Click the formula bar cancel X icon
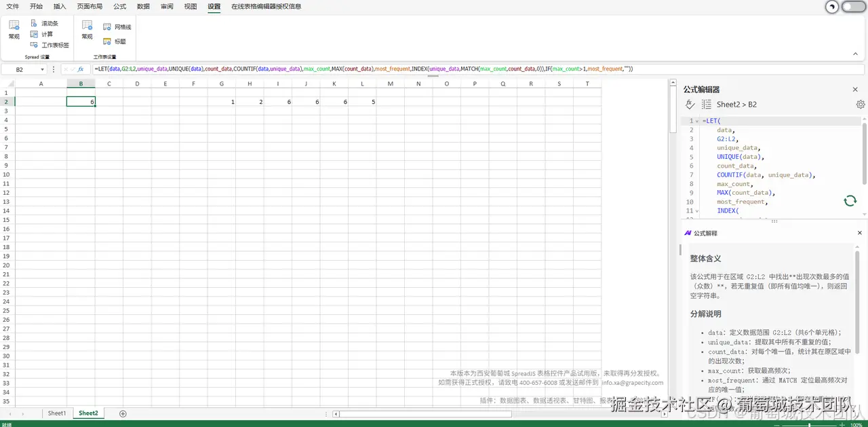Viewport: 868px width, 427px height. [66, 69]
